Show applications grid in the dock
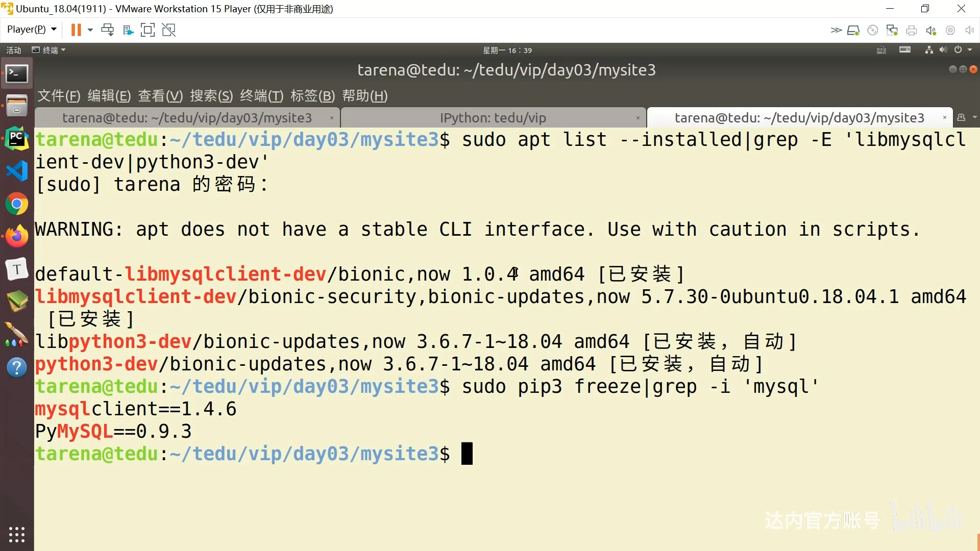The width and height of the screenshot is (980, 551). coord(17,534)
